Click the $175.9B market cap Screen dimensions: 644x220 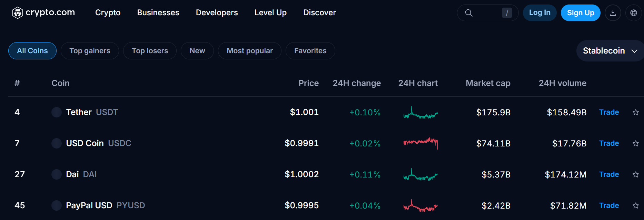tap(493, 113)
